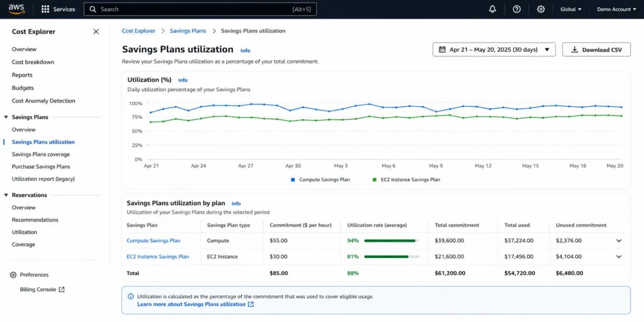Click the 81% utilization progress bar
The image size is (644, 322).
pos(392,257)
